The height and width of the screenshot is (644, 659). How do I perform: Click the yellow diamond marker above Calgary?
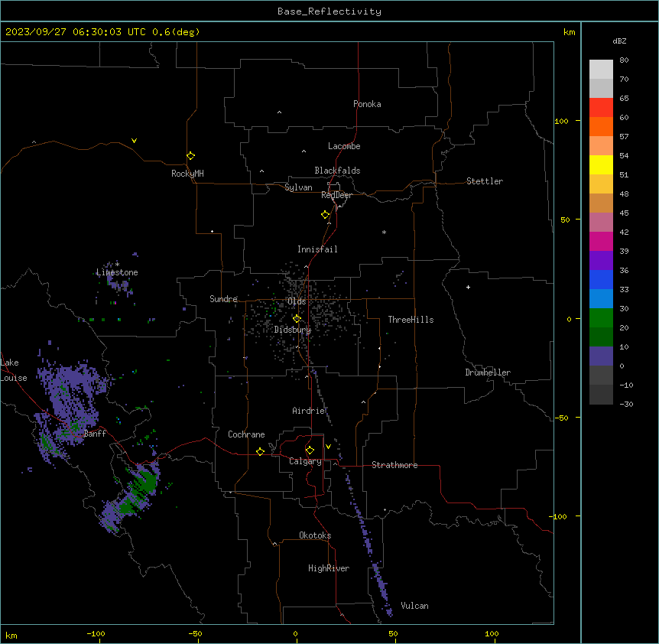click(x=310, y=450)
